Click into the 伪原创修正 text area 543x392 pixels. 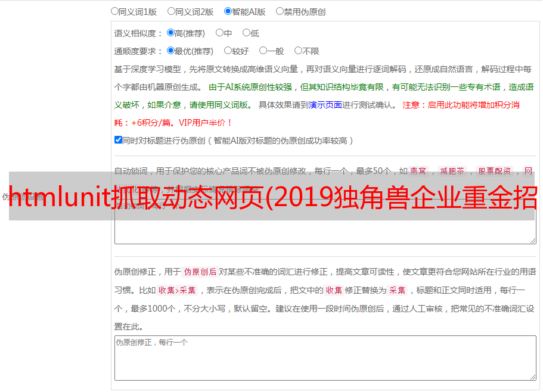[x=325, y=359]
